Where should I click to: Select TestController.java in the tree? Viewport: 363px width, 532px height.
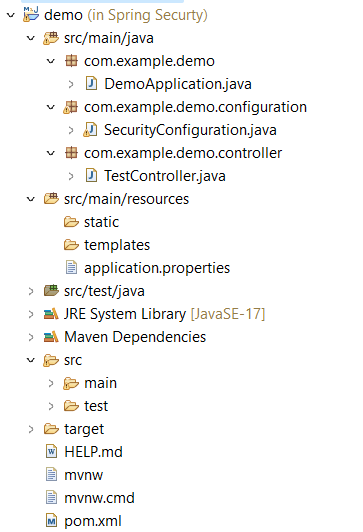point(165,176)
